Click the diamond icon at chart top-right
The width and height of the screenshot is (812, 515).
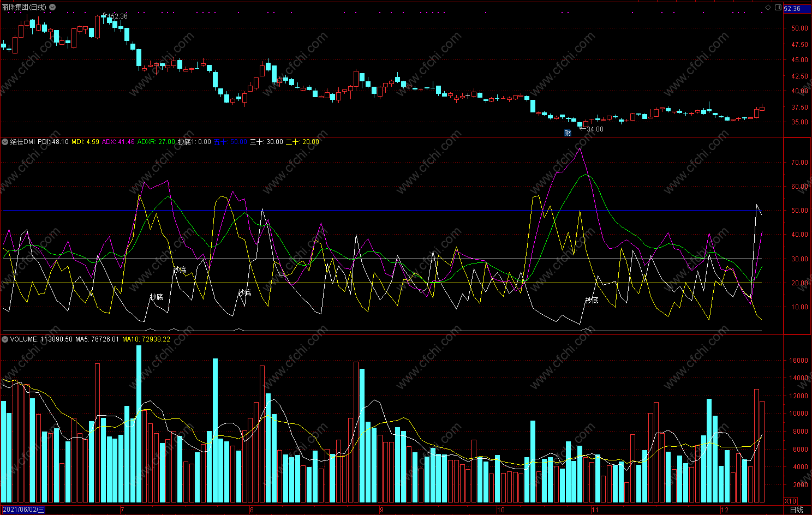click(x=768, y=8)
